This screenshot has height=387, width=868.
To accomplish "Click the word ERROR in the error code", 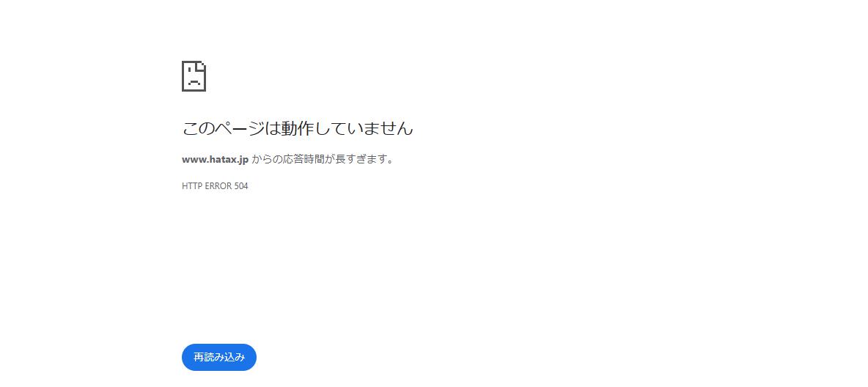I will [218, 186].
